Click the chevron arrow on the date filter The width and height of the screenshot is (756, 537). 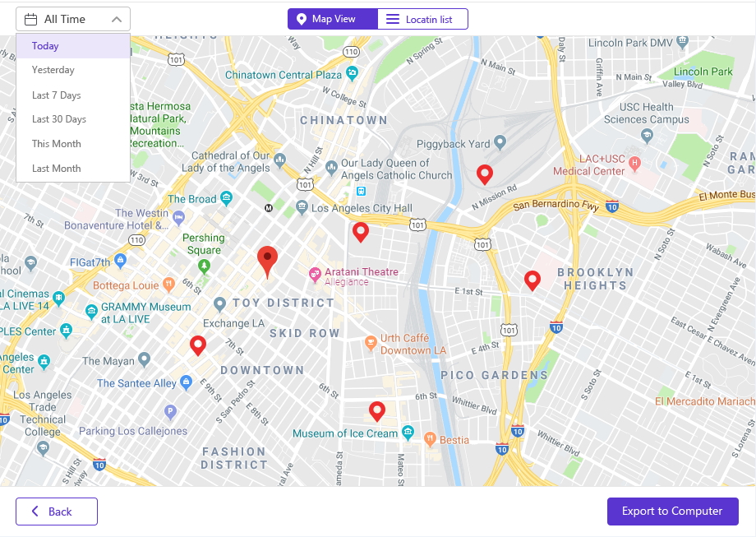pos(116,19)
